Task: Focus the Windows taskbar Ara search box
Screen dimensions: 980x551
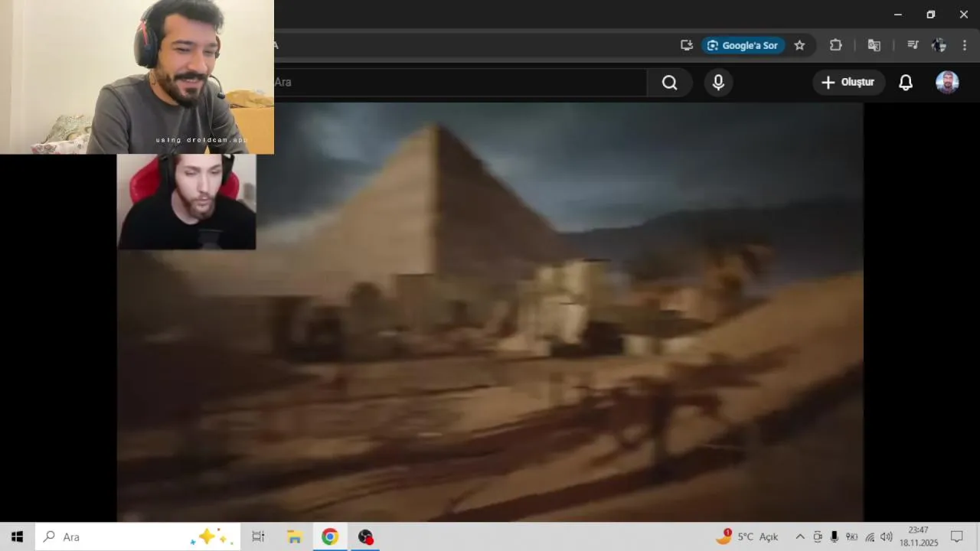Action: (138, 536)
